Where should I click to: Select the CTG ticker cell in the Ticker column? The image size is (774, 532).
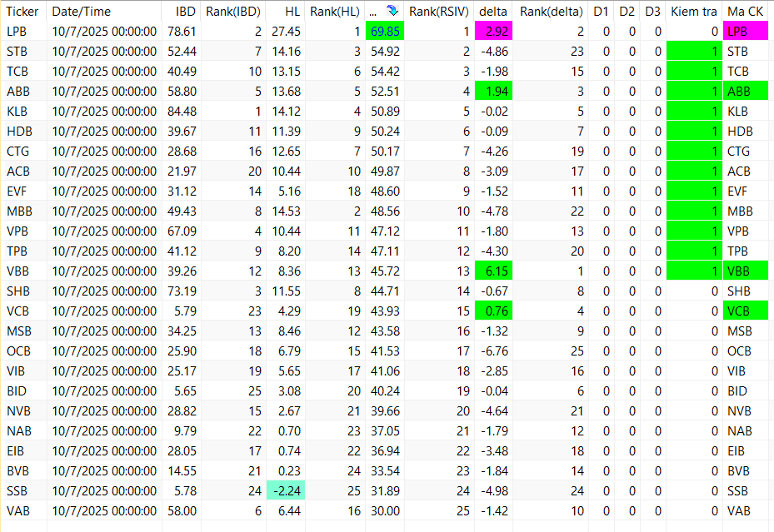23,152
